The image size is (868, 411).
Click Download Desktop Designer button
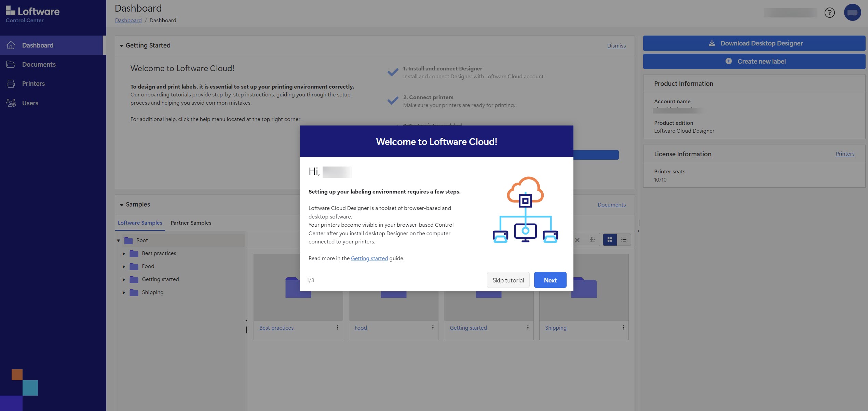[x=754, y=43]
